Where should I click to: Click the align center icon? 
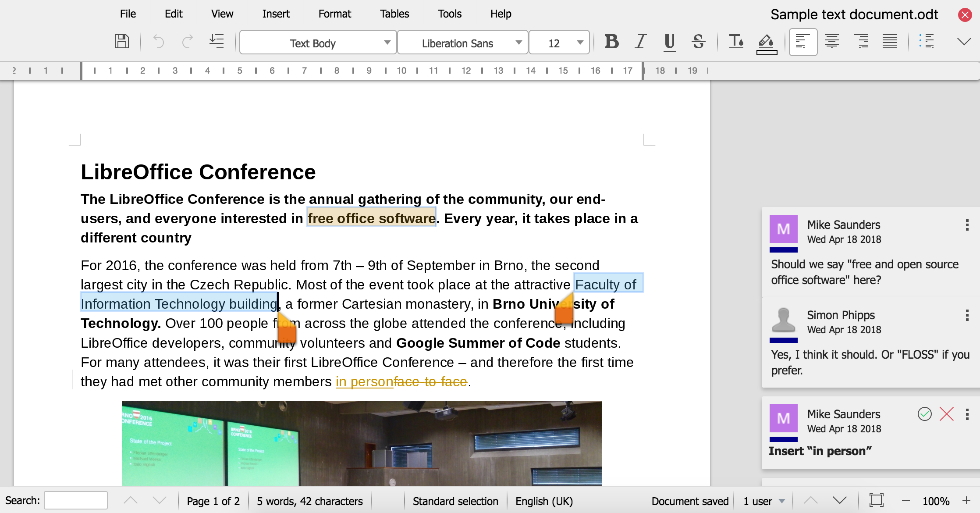click(x=831, y=43)
